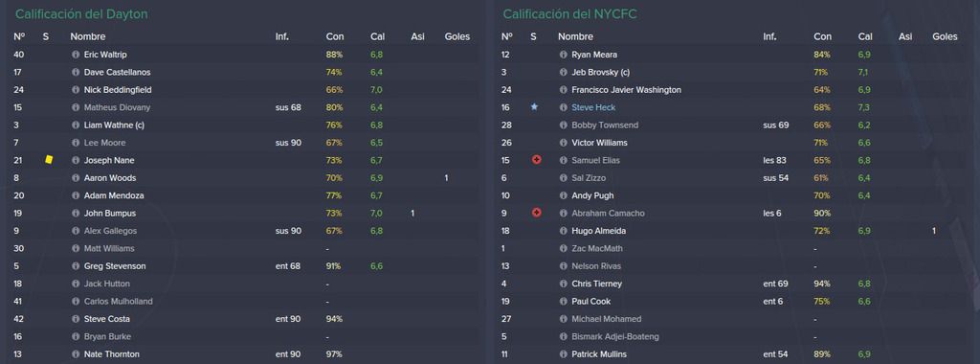This screenshot has height=364, width=980.
Task: Click Abraham Camacho's red injury icon
Action: tap(536, 214)
